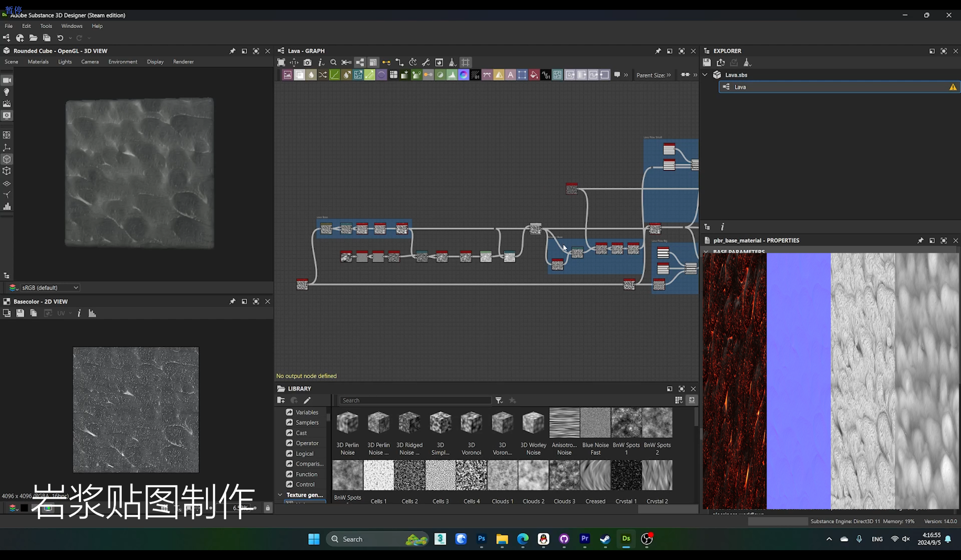Screen dimensions: 961x560
Task: Open the Materials menu in 3D view
Action: pos(38,62)
